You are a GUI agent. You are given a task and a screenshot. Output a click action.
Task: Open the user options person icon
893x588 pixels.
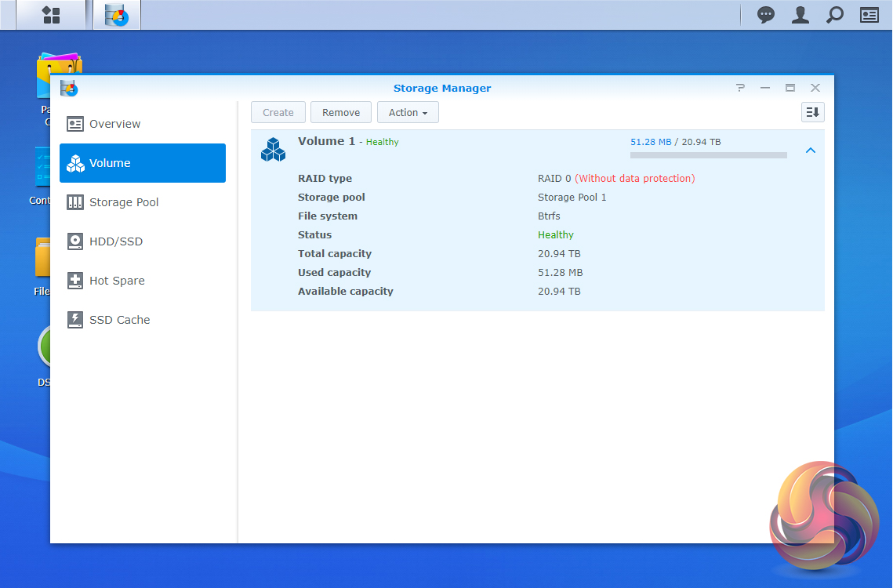(800, 15)
